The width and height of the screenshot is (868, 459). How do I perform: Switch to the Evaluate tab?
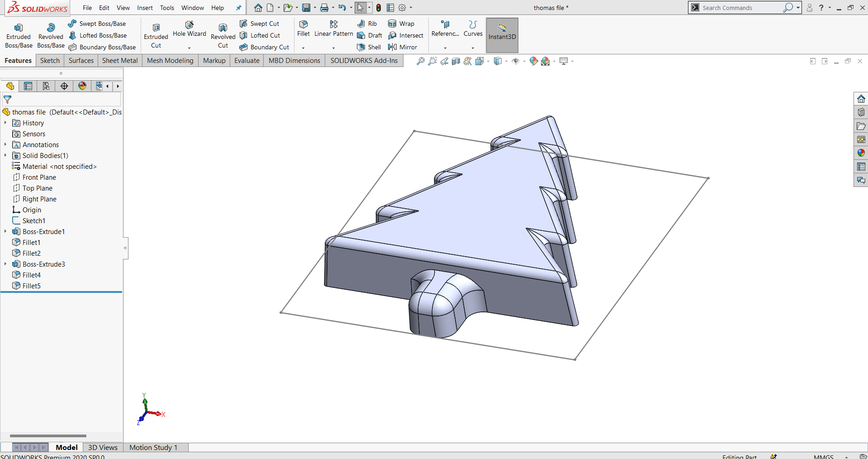coord(247,61)
